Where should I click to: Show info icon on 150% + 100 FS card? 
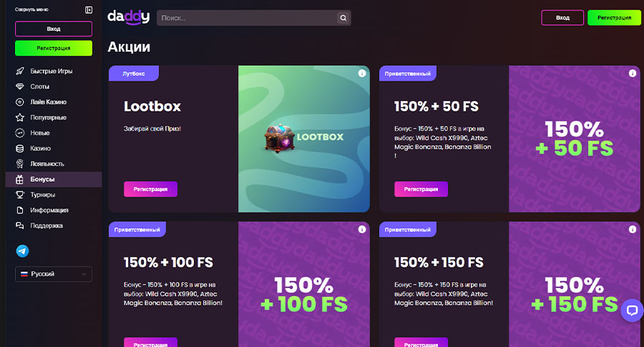pyautogui.click(x=362, y=229)
